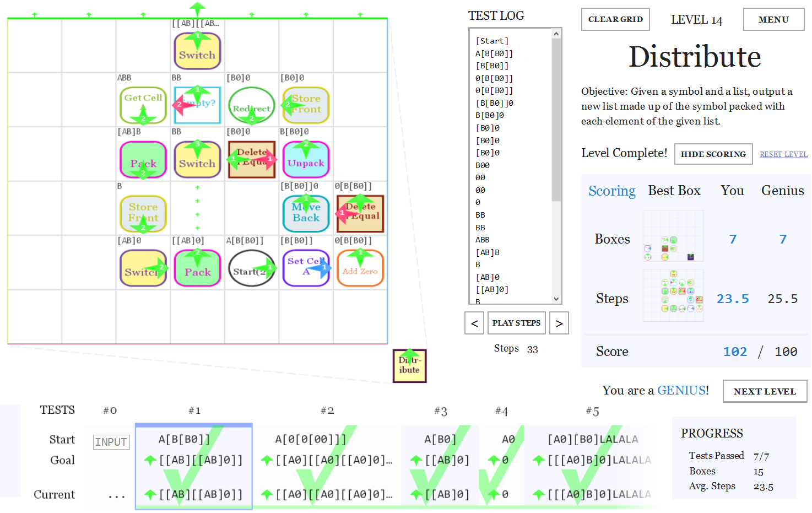The height and width of the screenshot is (513, 812).
Task: Step forward with the > button
Action: pyautogui.click(x=559, y=323)
